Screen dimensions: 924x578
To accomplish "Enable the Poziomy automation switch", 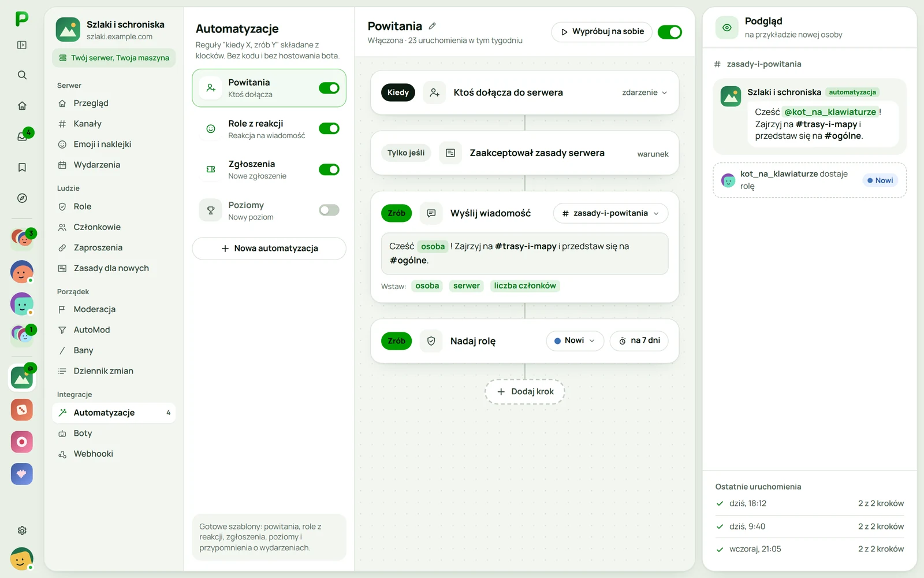I will pos(329,210).
